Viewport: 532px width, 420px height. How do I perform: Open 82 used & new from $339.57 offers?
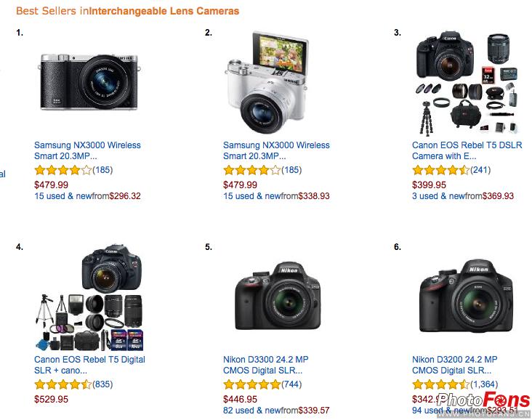click(x=276, y=411)
